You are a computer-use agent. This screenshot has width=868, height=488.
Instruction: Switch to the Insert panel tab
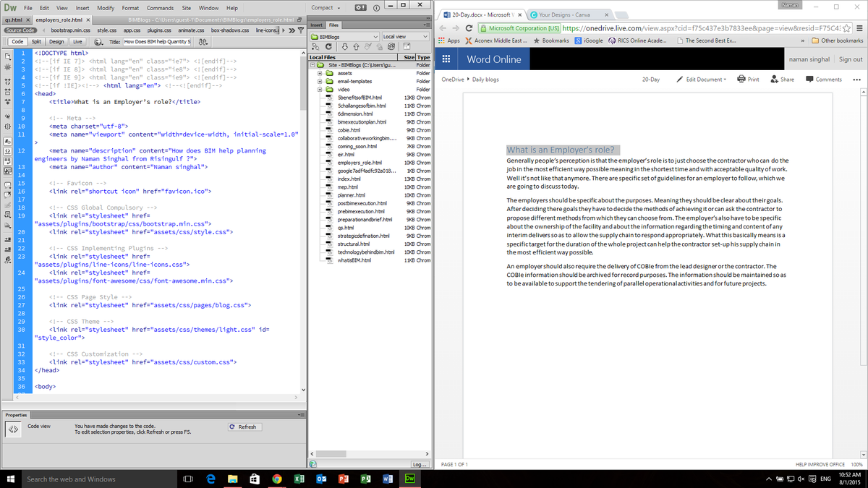(318, 24)
